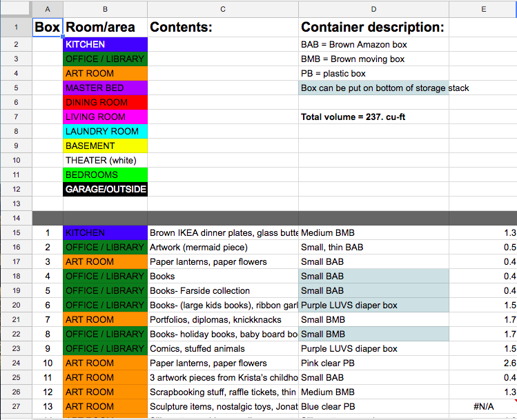Click green OFFICE / LIBRARY legend cell in row 3
517x420 pixels.
105,59
